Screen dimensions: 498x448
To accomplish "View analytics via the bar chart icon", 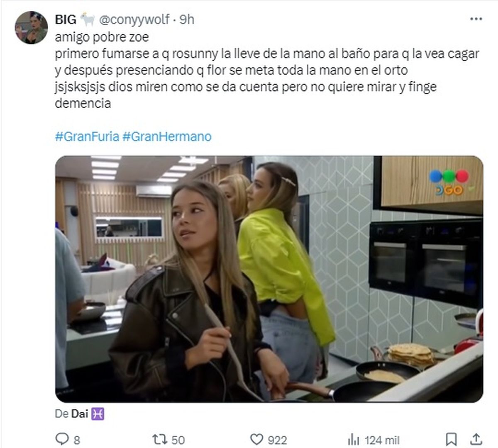I will pyautogui.click(x=354, y=439).
